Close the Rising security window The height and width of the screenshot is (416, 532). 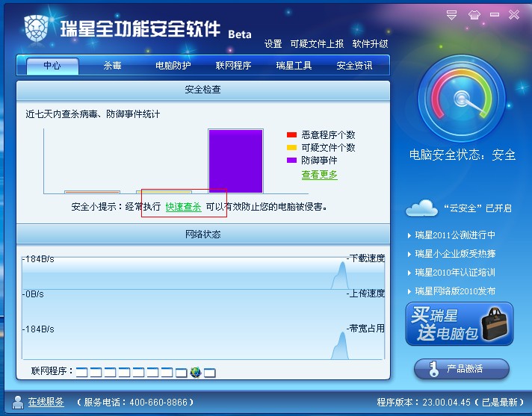[514, 15]
